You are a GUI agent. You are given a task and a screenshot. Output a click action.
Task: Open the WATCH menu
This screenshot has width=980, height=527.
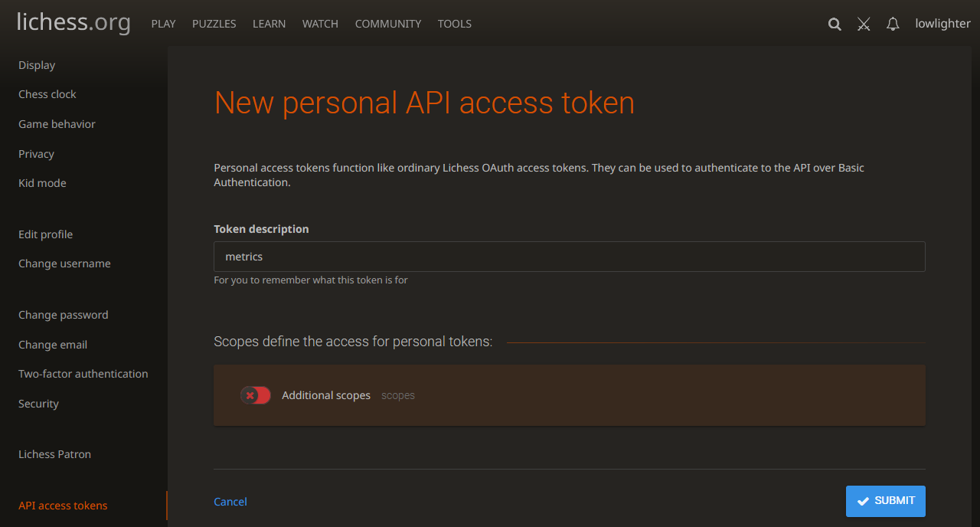[320, 24]
